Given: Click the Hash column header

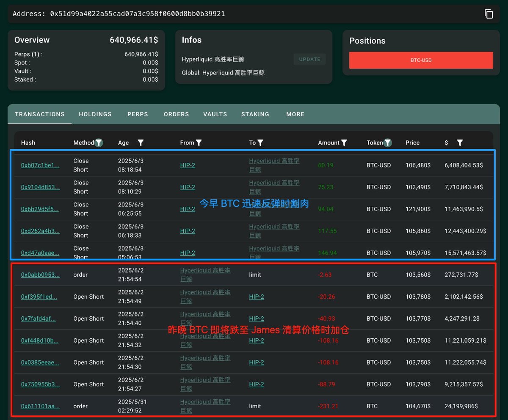Looking at the screenshot, I should click(x=28, y=143).
